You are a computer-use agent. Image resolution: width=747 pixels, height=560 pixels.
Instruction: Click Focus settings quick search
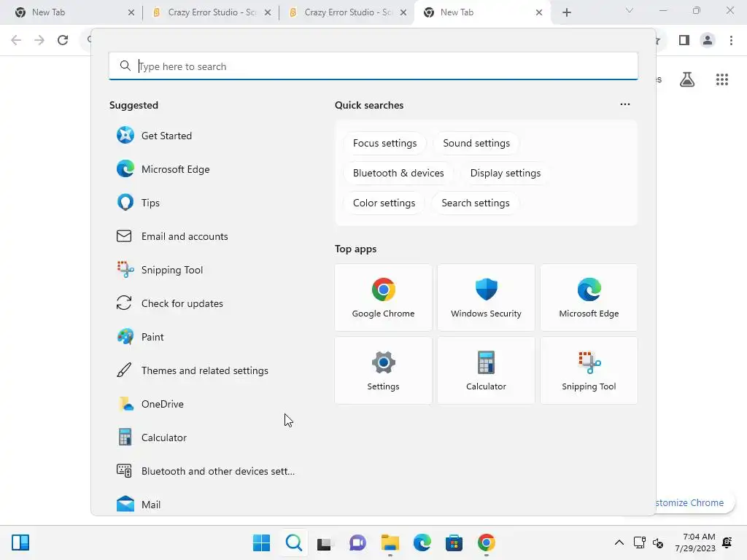[x=384, y=144]
